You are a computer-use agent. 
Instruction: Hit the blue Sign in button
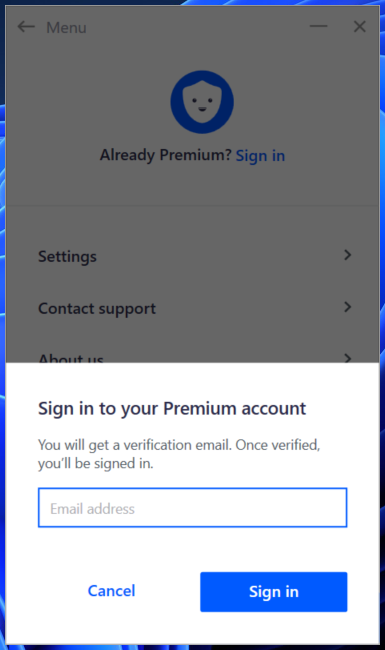tap(274, 592)
